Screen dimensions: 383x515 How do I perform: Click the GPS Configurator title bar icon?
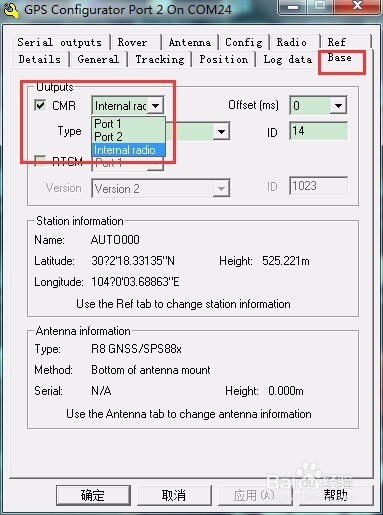[x=10, y=10]
